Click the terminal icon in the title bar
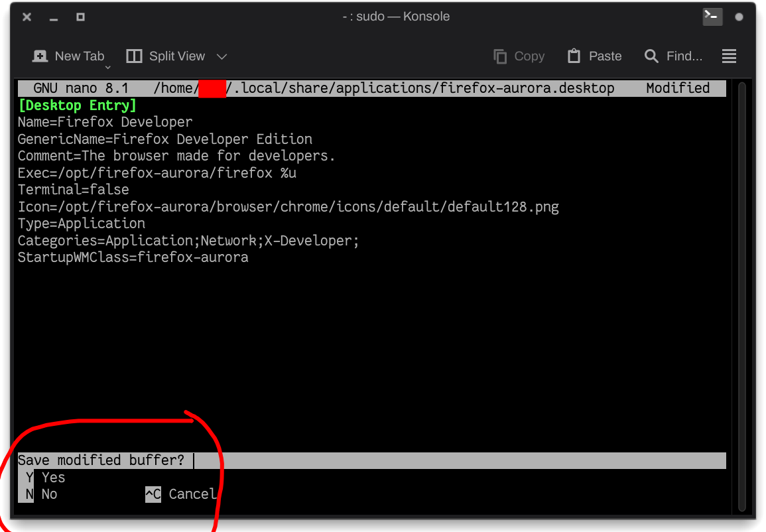This screenshot has width=766, height=532. point(712,17)
